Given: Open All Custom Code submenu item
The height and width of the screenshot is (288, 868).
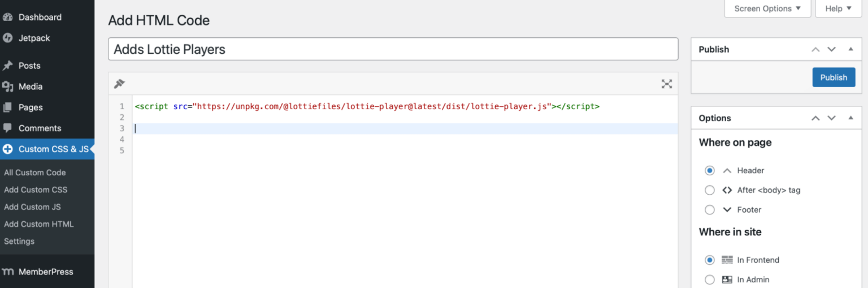Looking at the screenshot, I should pyautogui.click(x=35, y=173).
